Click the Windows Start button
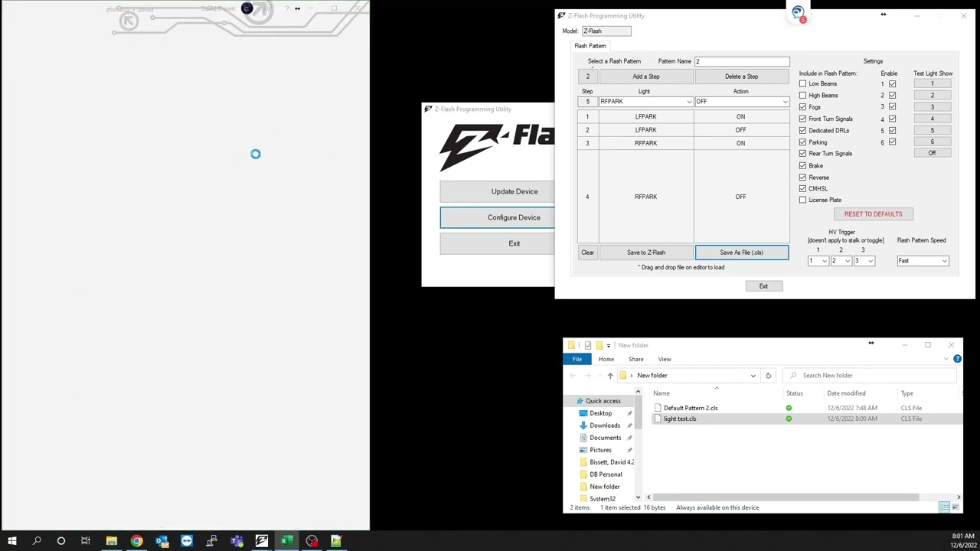 pyautogui.click(x=11, y=541)
